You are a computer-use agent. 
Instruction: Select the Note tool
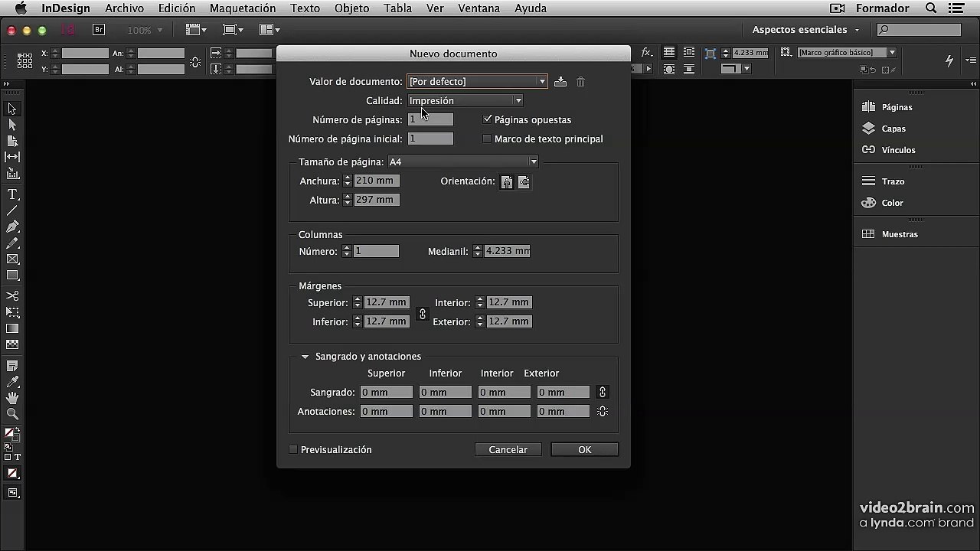click(12, 366)
